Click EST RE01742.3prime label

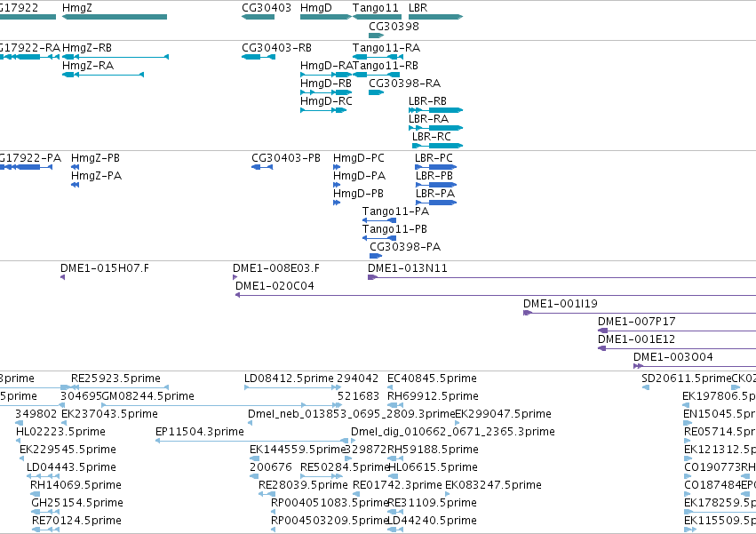pos(397,485)
